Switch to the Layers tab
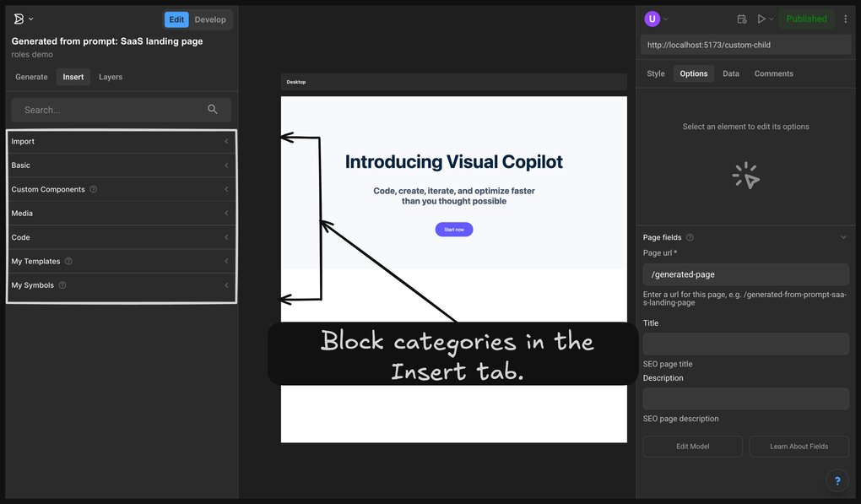This screenshot has width=861, height=504. click(x=110, y=76)
